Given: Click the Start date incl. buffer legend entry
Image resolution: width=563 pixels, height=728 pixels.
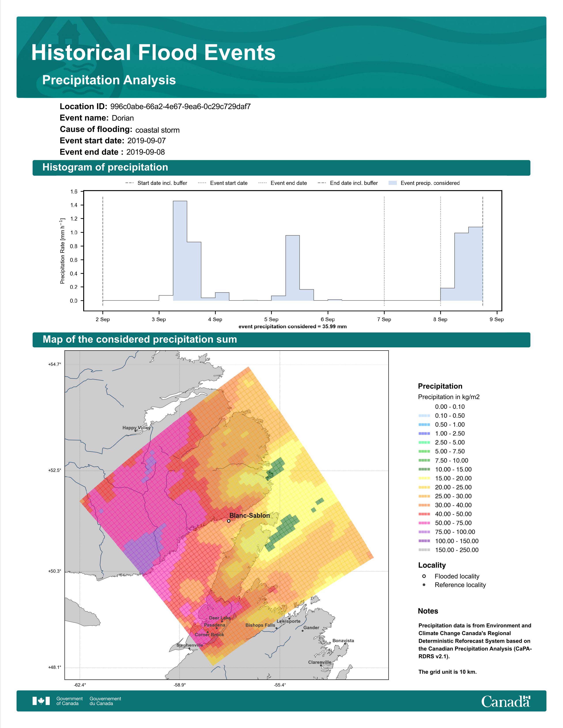Looking at the screenshot, I should [156, 183].
